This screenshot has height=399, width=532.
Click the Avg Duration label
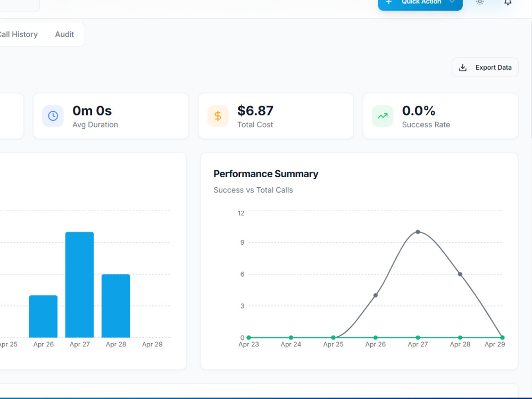click(95, 125)
